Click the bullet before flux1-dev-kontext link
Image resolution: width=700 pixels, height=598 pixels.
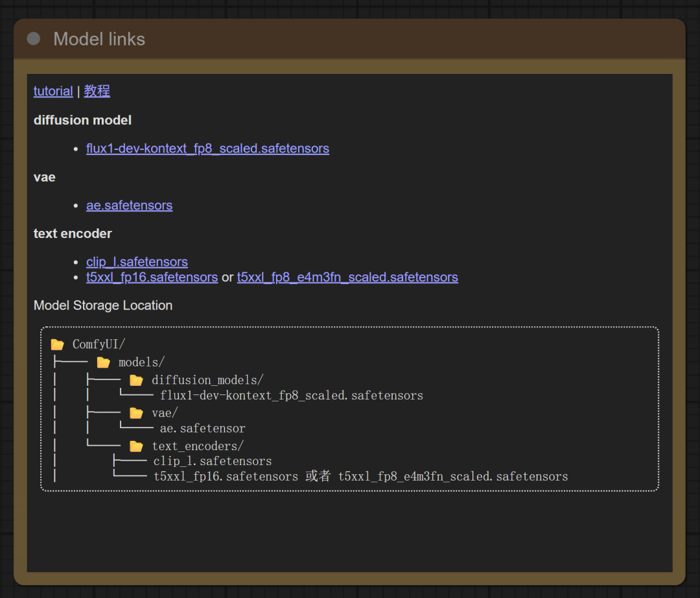76,149
